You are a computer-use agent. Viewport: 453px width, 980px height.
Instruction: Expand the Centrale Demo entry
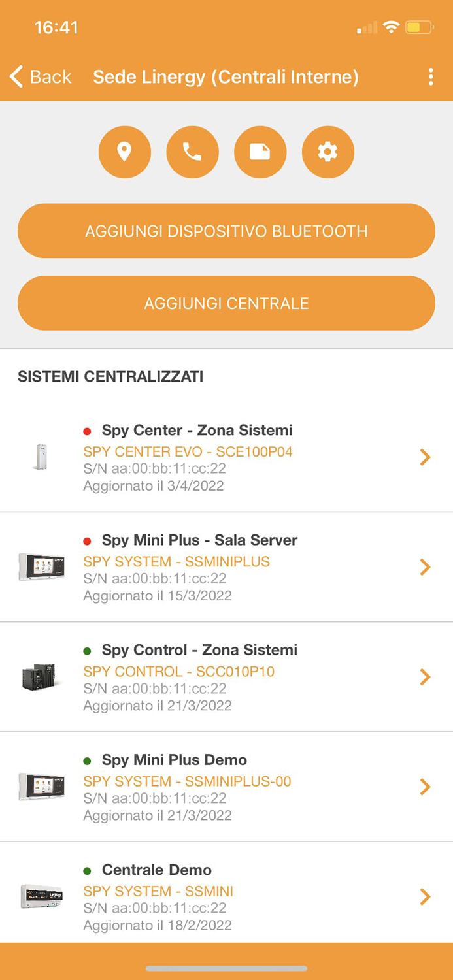[425, 896]
